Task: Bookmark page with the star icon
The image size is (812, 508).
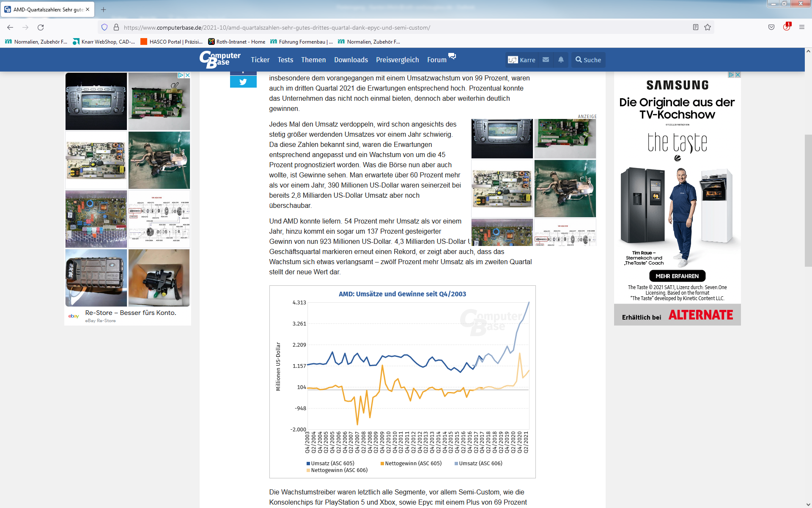Action: click(708, 28)
